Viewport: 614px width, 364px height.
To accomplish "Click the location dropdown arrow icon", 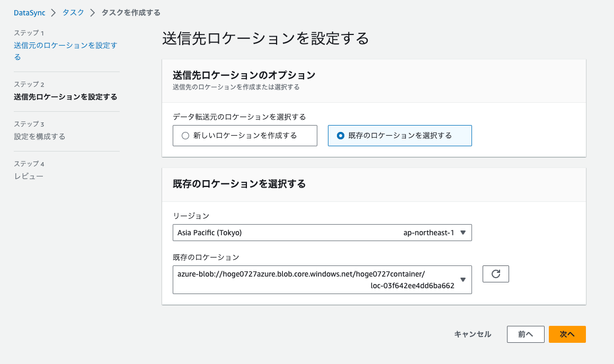I will [462, 279].
